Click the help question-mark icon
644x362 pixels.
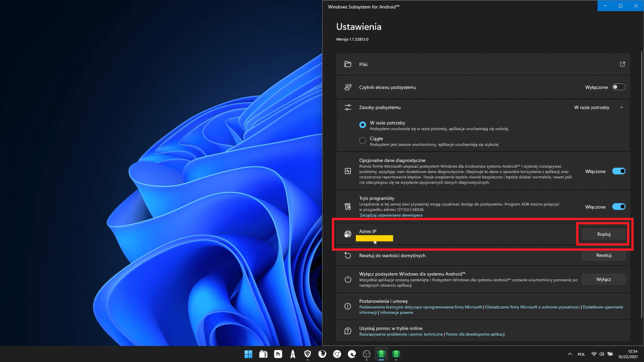348,331
